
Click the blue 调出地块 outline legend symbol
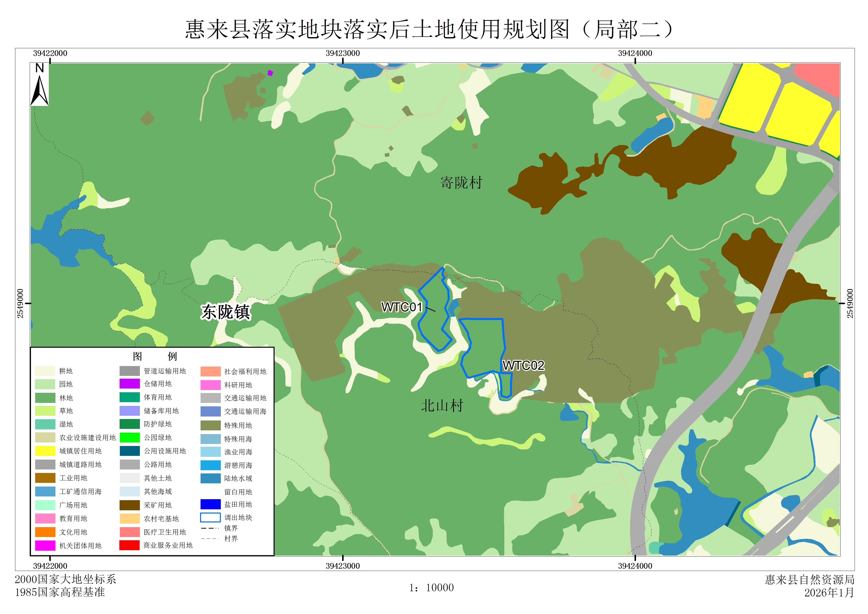(x=210, y=517)
